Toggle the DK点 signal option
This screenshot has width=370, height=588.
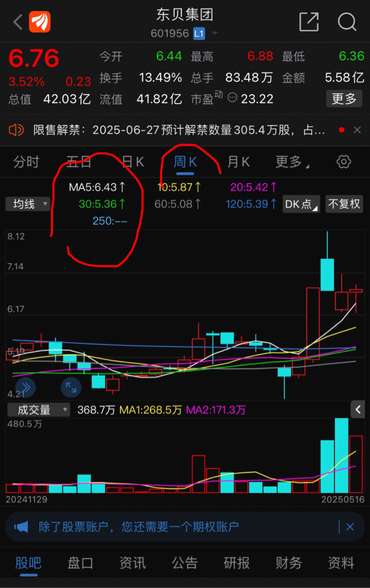pos(302,204)
